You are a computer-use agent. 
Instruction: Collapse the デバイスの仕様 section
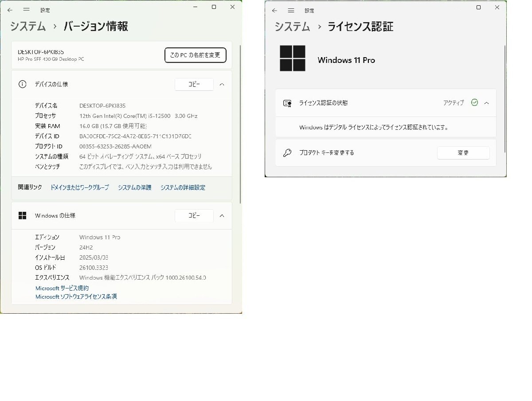click(222, 84)
